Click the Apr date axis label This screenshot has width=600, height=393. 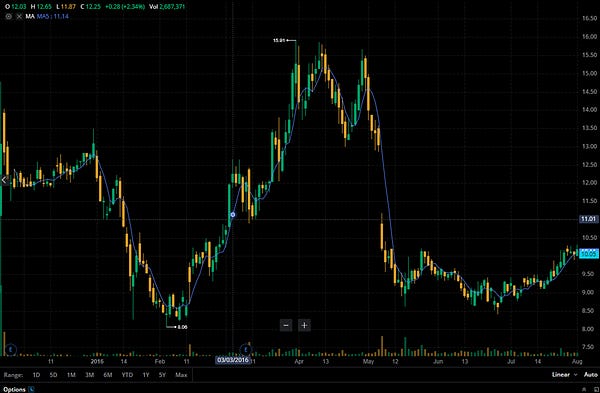point(299,361)
